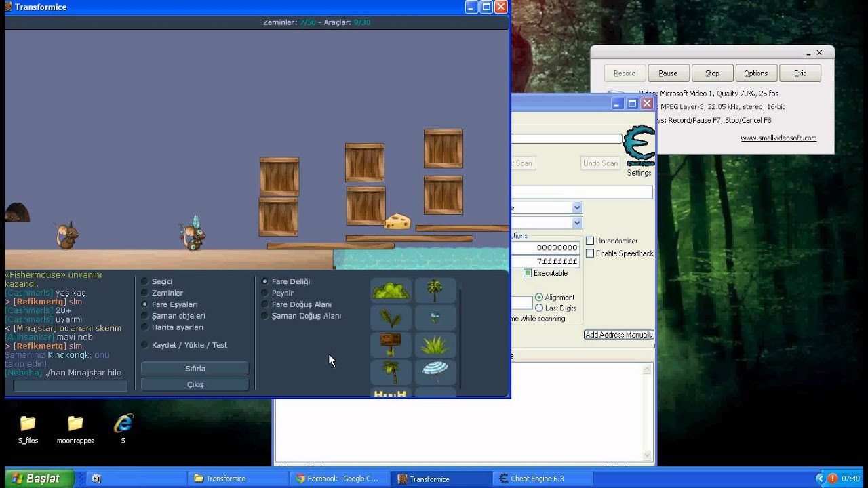868x488 pixels.
Task: Click the decoration palette scrollbar
Action: pos(461,339)
